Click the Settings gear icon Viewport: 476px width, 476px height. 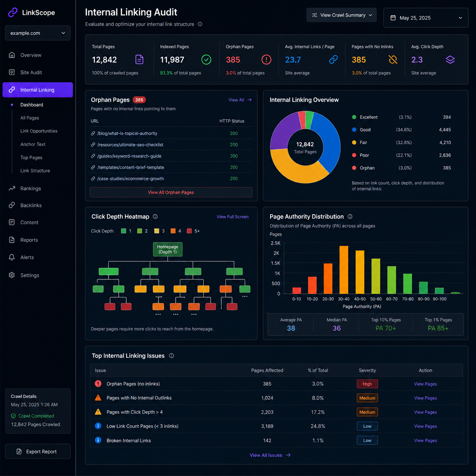pyautogui.click(x=12, y=275)
